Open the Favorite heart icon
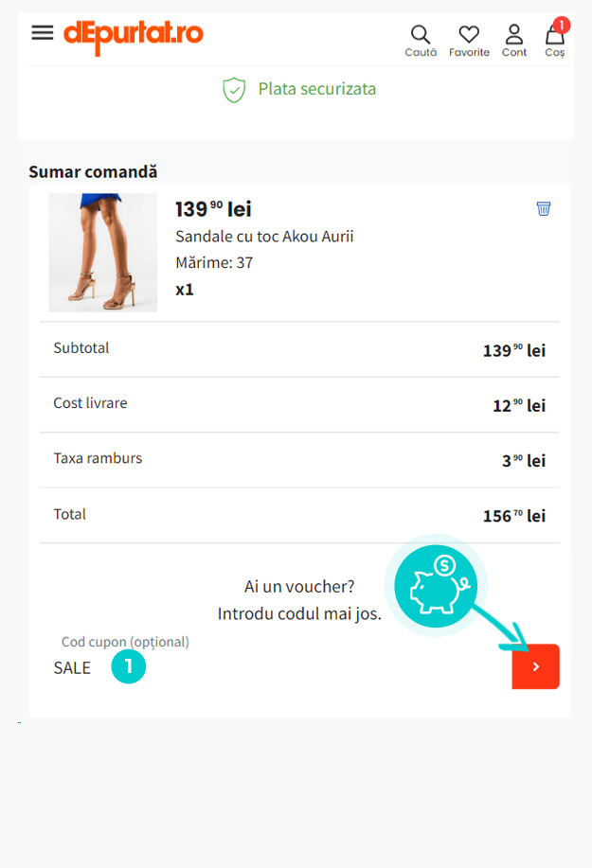This screenshot has width=592, height=868. (469, 40)
